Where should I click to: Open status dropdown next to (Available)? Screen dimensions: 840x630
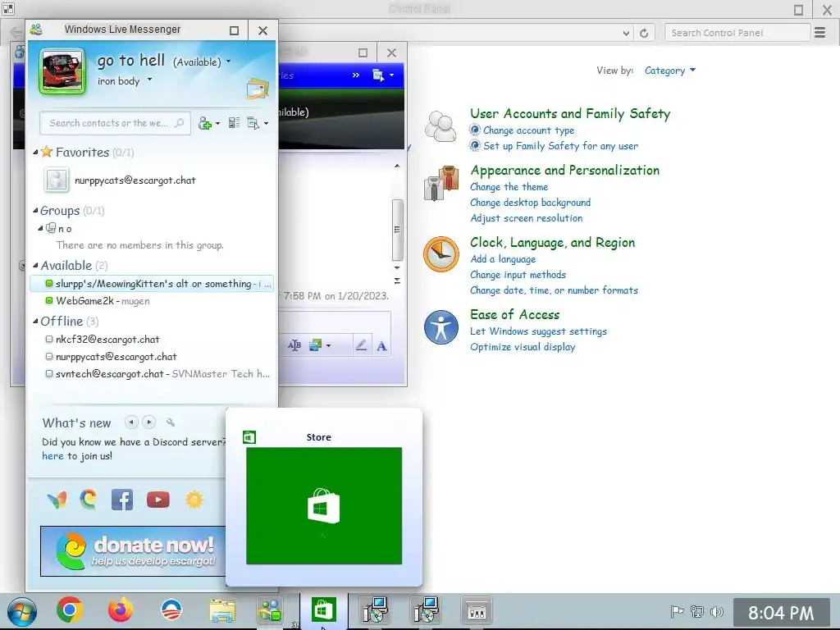[229, 62]
